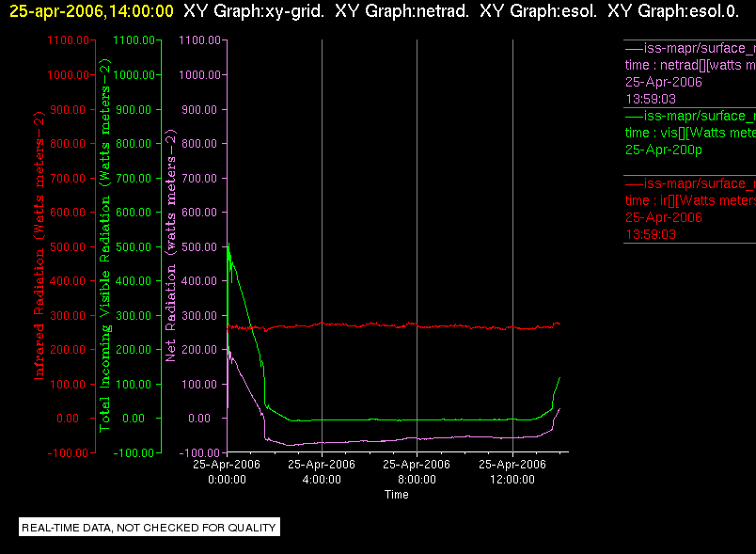Click the pink Net Radiation axis label
Image resolution: width=756 pixels, height=554 pixels.
[x=171, y=245]
